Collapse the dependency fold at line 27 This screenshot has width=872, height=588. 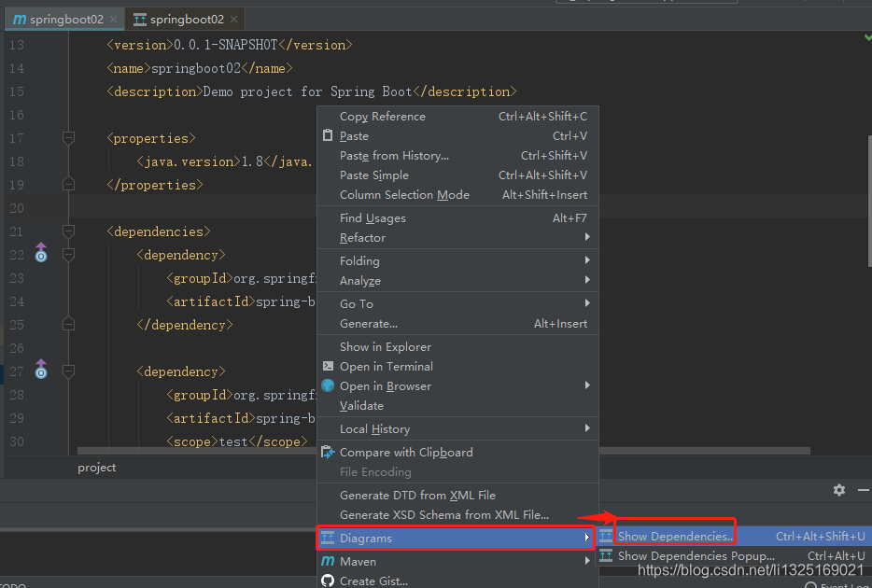tap(68, 371)
